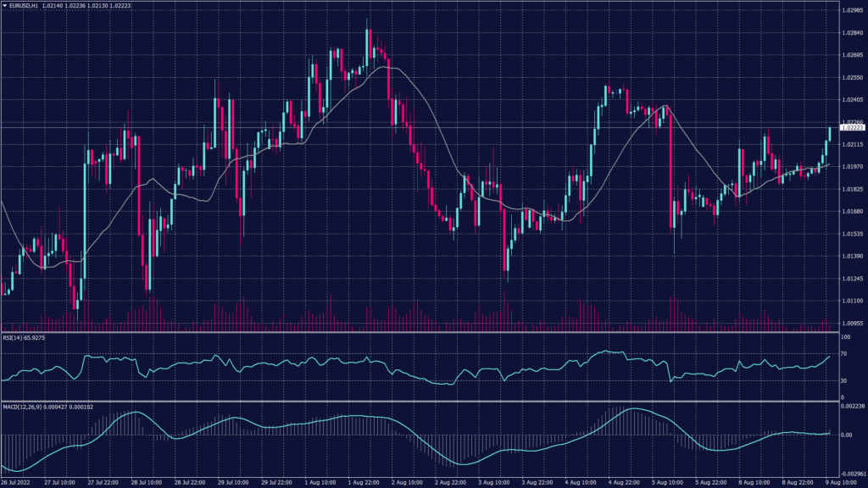The width and height of the screenshot is (868, 488).
Task: Click the 5 Aug 10:00 time label
Action: (665, 483)
